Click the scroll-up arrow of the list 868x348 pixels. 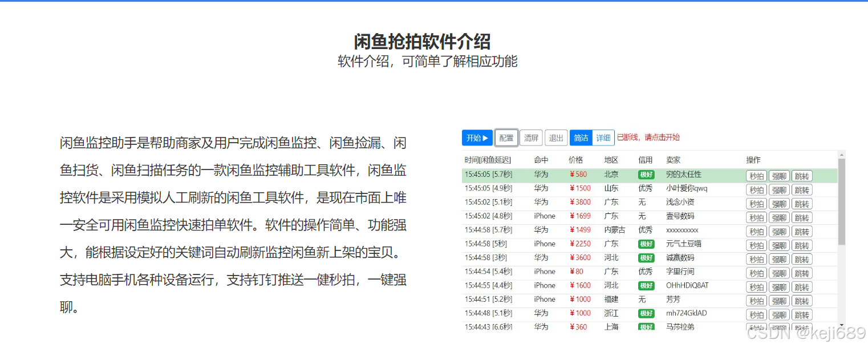click(x=842, y=155)
